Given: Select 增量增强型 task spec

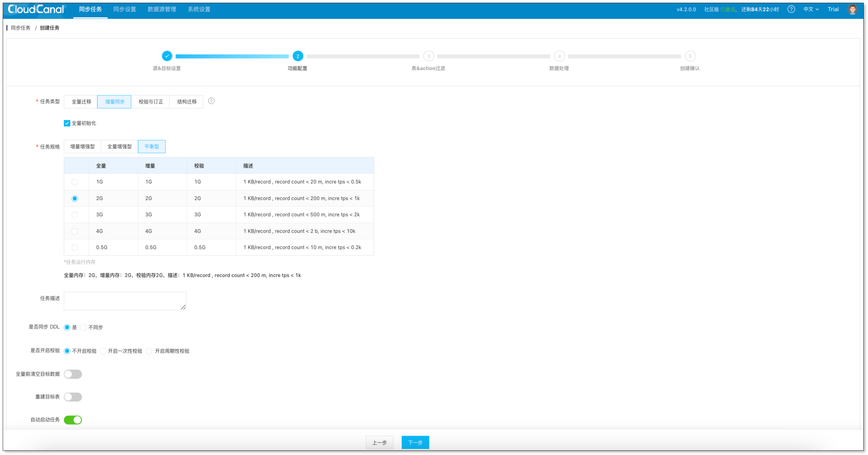Looking at the screenshot, I should click(x=82, y=146).
